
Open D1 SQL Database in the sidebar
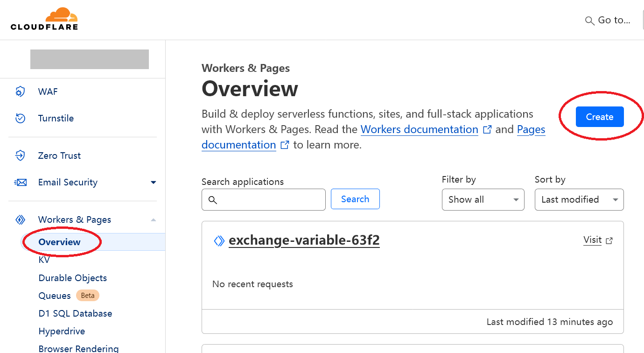point(75,313)
